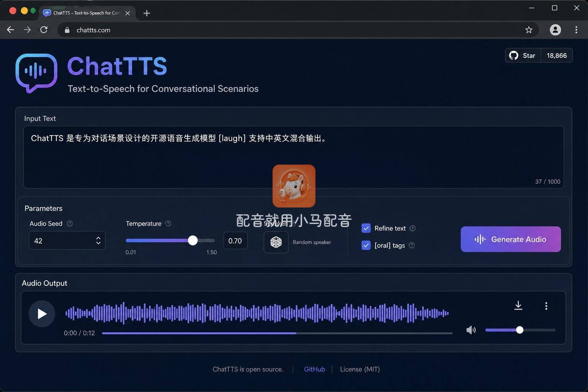
Task: Show the [oral] tags help icon
Action: pos(412,245)
